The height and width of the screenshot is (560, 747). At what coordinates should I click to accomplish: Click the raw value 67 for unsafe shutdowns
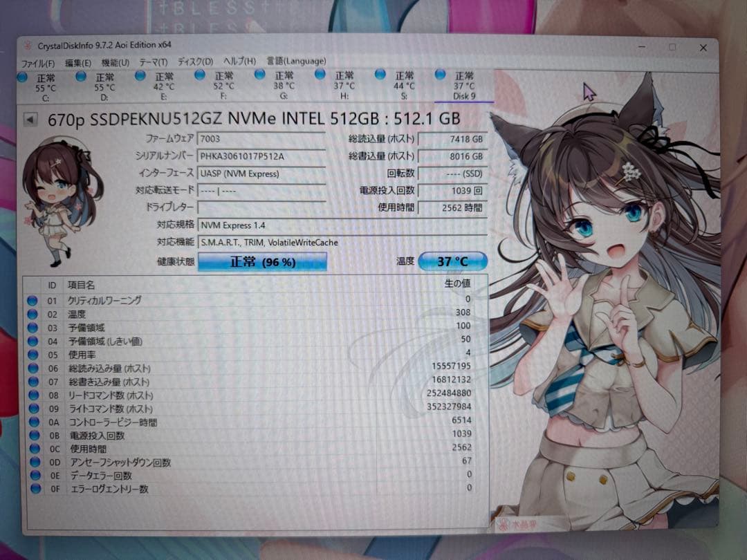[466, 460]
